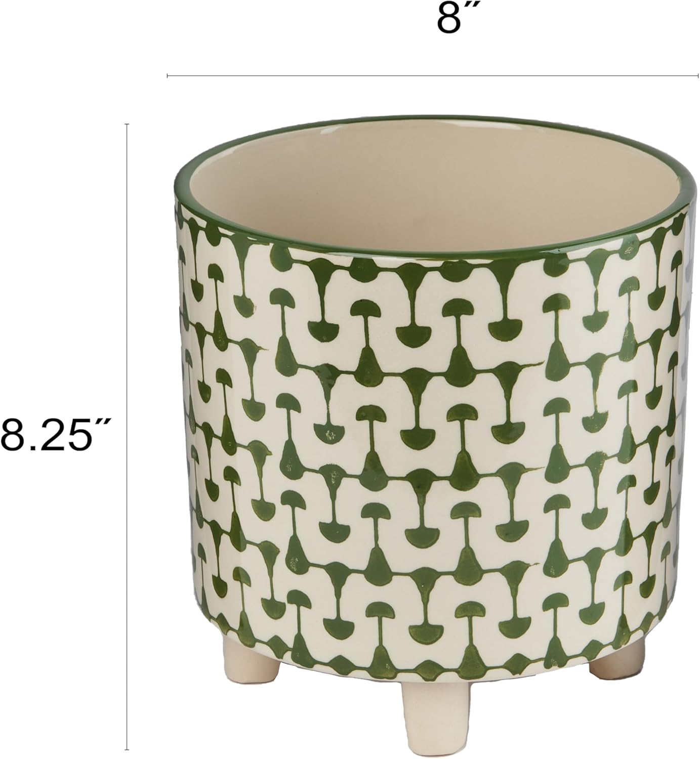Click the top end tick of height line

(x=127, y=123)
